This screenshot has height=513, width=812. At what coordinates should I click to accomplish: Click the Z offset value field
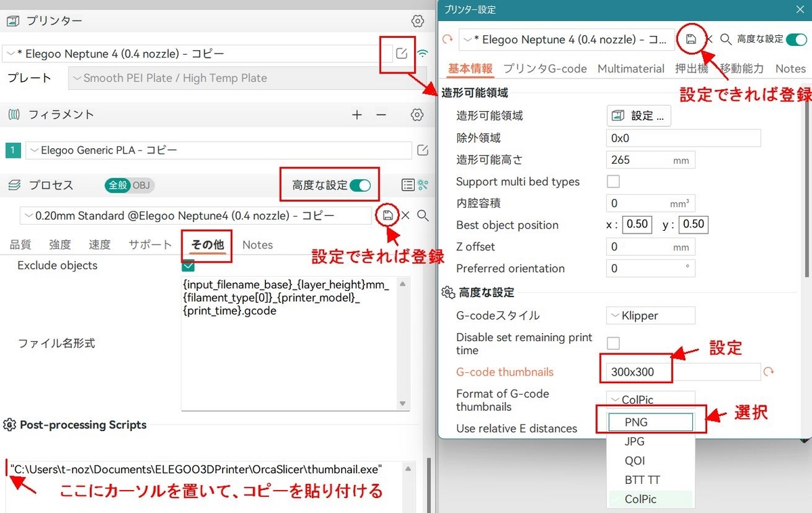[x=650, y=246]
